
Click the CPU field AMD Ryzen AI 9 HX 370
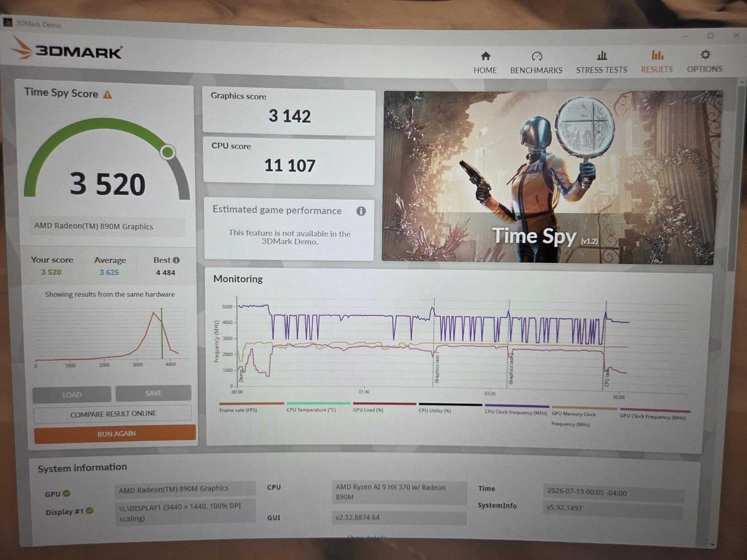pos(399,492)
